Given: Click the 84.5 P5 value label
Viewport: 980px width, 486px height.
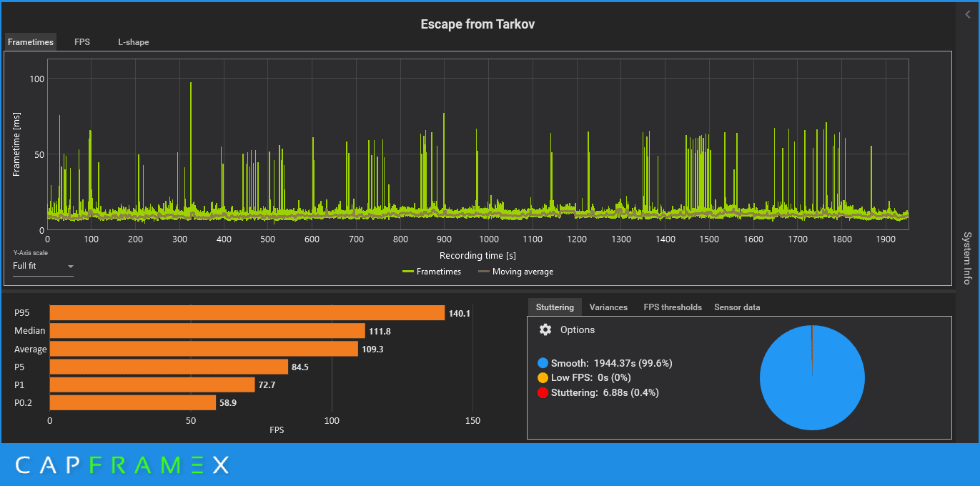Looking at the screenshot, I should 300,367.
